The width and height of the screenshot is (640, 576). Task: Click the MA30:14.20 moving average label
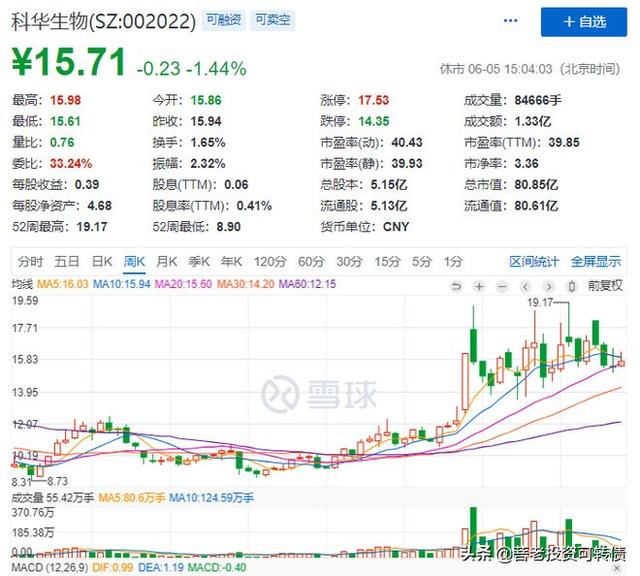coord(245,284)
